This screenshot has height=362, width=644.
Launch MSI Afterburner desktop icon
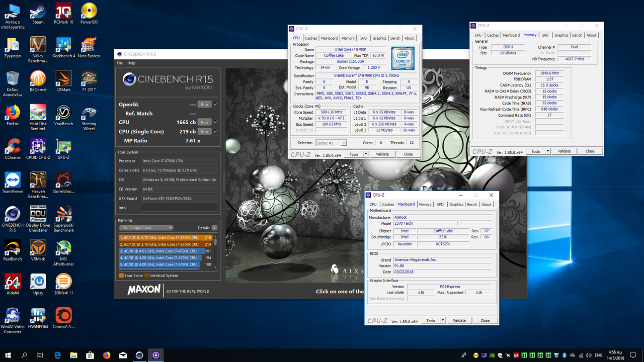pos(63,252)
